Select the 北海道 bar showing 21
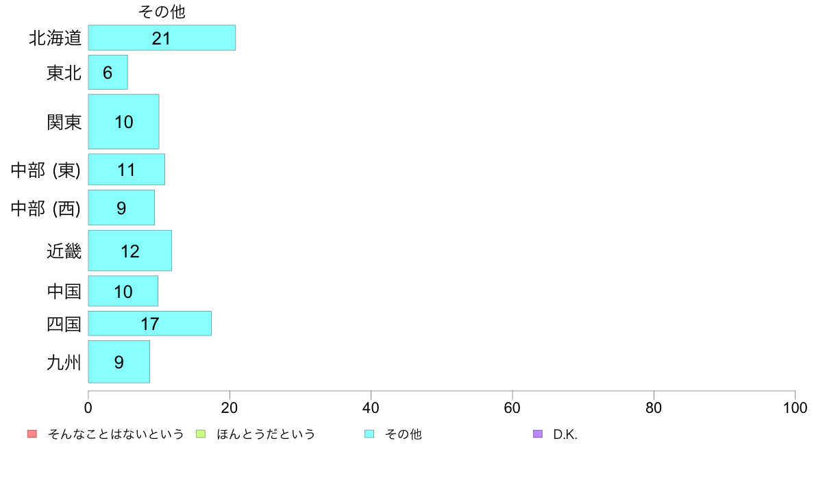 pos(162,38)
